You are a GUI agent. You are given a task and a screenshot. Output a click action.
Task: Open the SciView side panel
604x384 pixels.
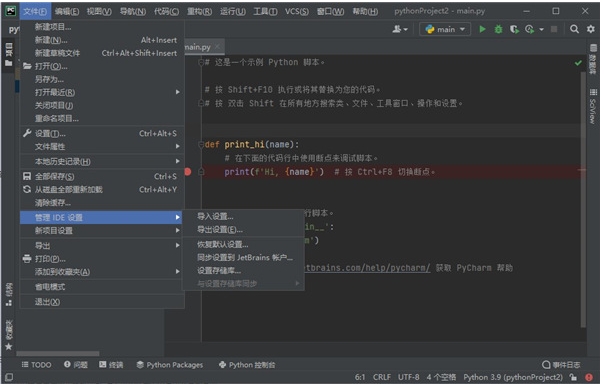593,106
